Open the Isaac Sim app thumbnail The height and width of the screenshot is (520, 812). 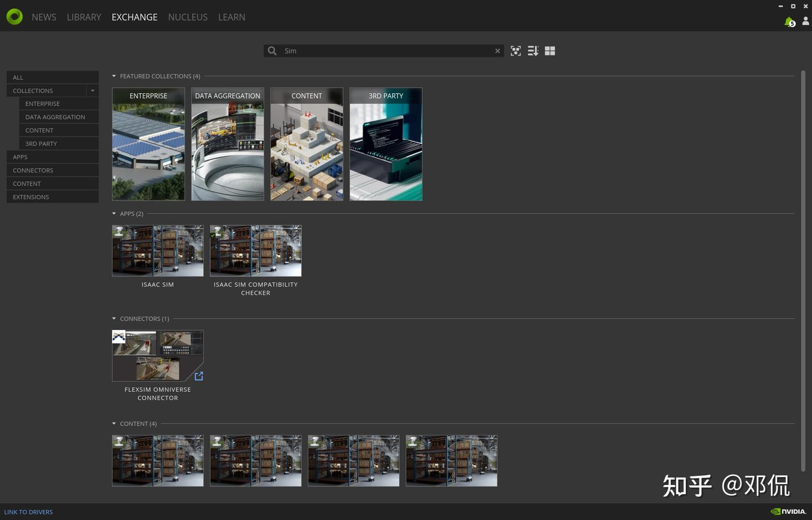pyautogui.click(x=158, y=251)
